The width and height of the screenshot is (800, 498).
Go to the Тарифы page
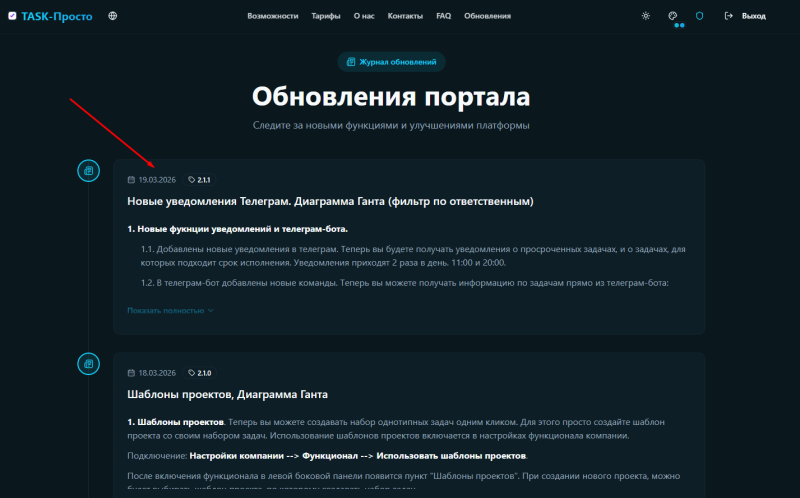pos(326,16)
